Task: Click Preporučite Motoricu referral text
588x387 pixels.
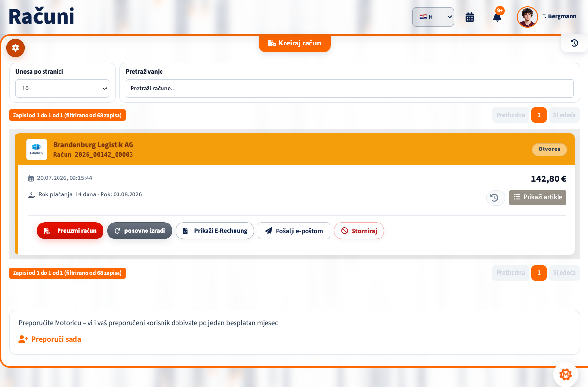Action: coord(149,323)
